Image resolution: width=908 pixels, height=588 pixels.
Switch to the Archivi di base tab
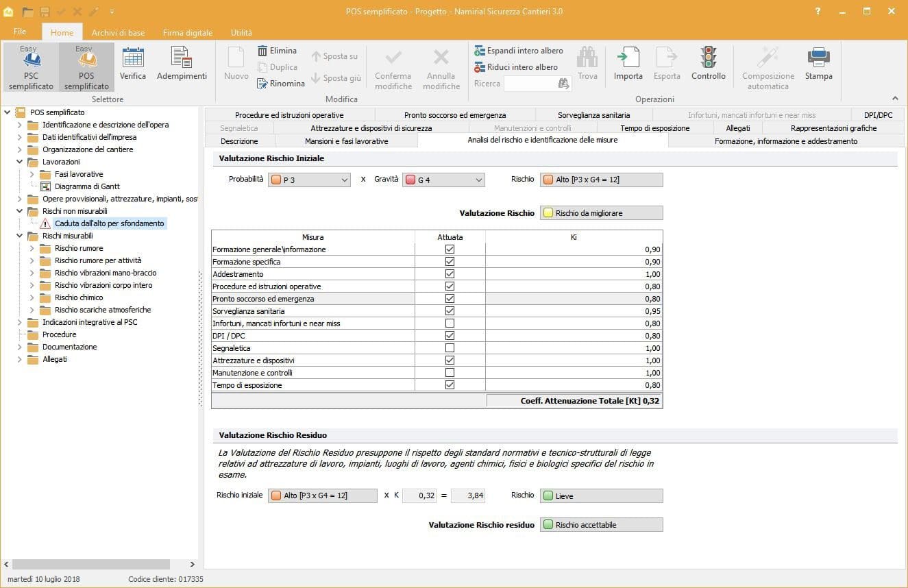[x=118, y=32]
